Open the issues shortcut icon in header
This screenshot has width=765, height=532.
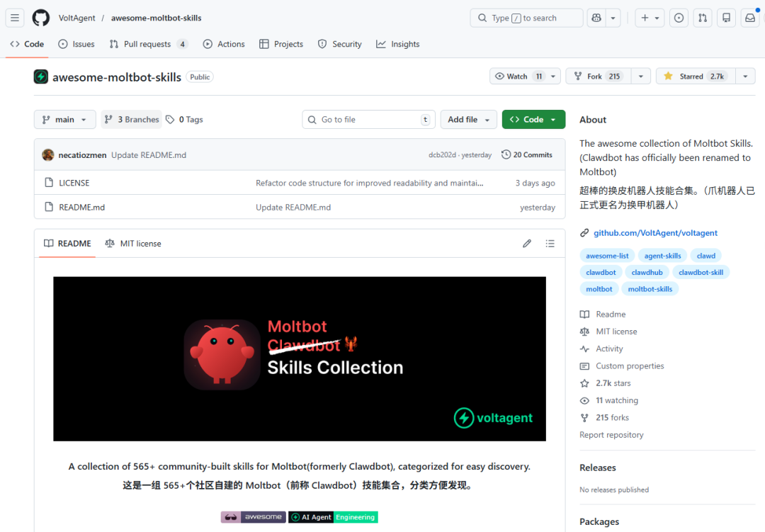pyautogui.click(x=679, y=18)
